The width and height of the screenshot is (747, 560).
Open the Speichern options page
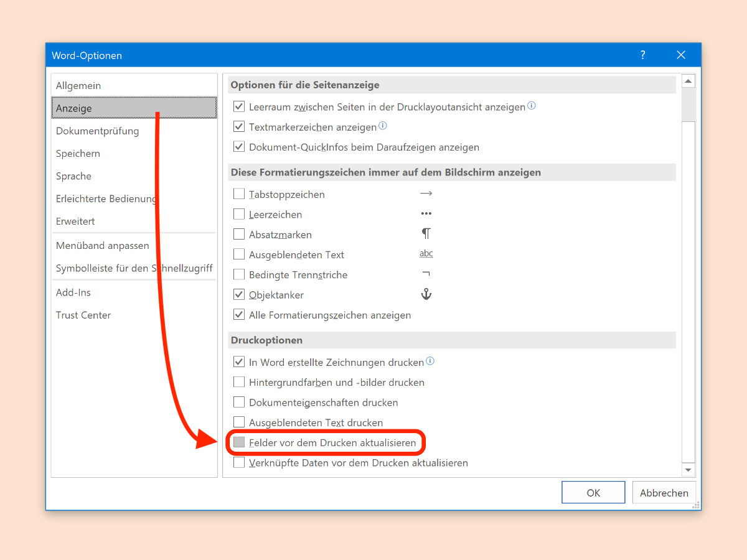pyautogui.click(x=134, y=153)
